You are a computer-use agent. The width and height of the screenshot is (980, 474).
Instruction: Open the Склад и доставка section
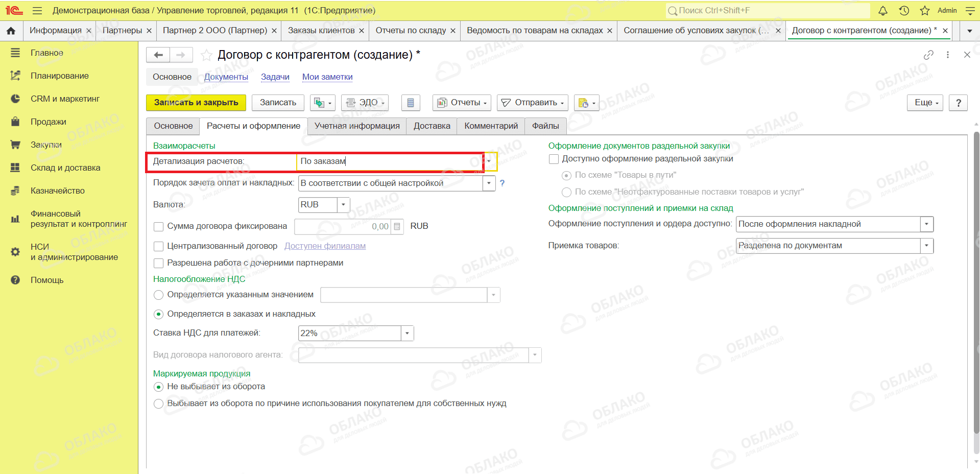tap(65, 168)
